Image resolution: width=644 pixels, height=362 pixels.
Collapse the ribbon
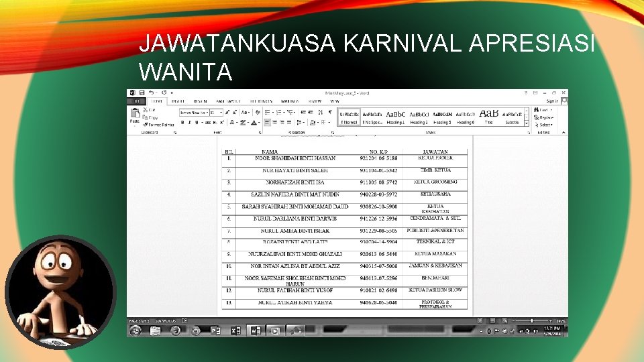click(563, 133)
